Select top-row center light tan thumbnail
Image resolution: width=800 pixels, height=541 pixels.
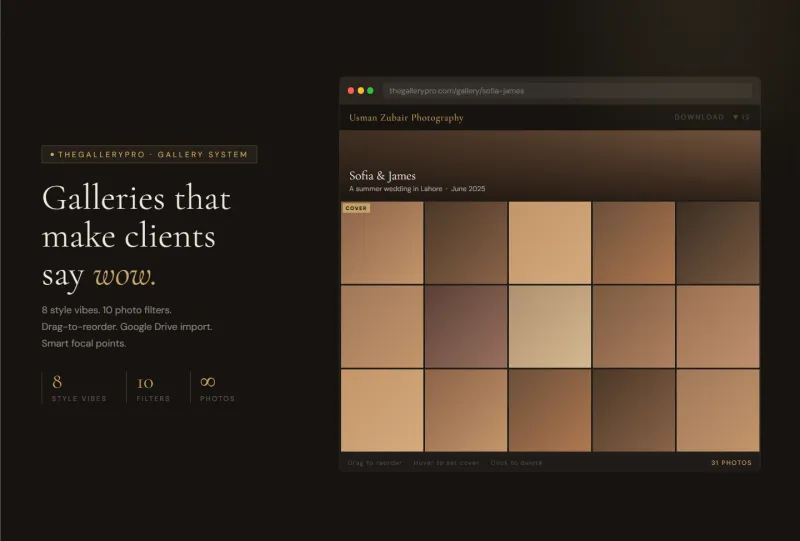550,242
